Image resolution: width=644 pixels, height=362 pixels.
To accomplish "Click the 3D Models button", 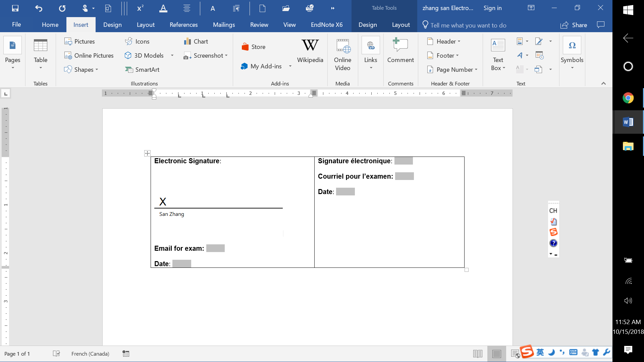I will click(144, 55).
